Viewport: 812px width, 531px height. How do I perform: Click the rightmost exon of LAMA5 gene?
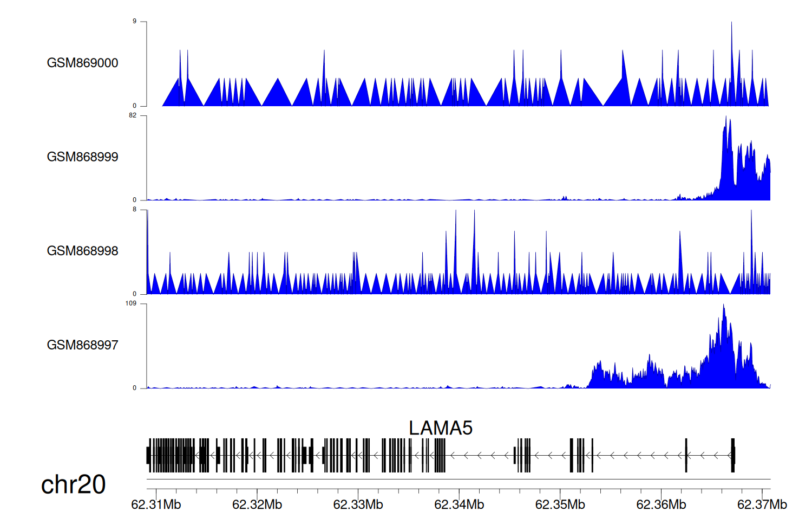click(733, 455)
